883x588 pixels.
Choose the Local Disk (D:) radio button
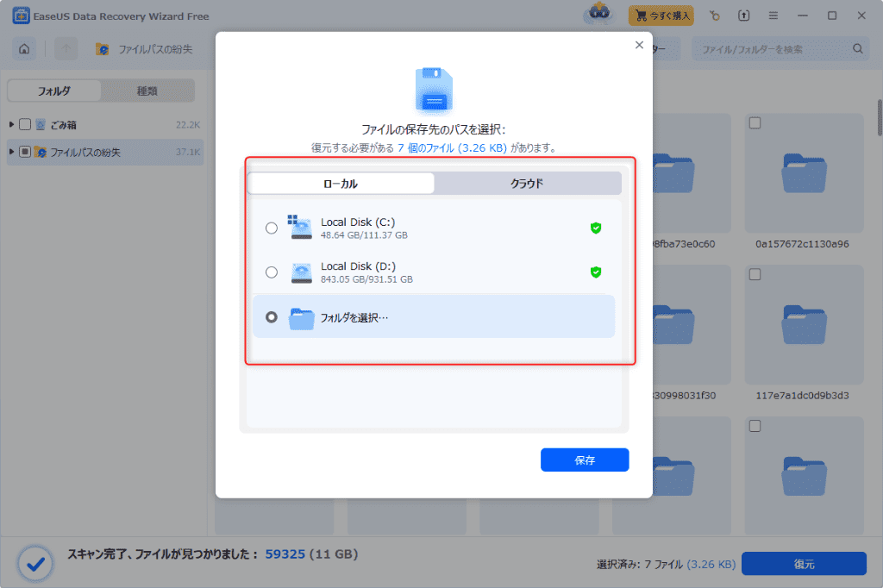272,272
